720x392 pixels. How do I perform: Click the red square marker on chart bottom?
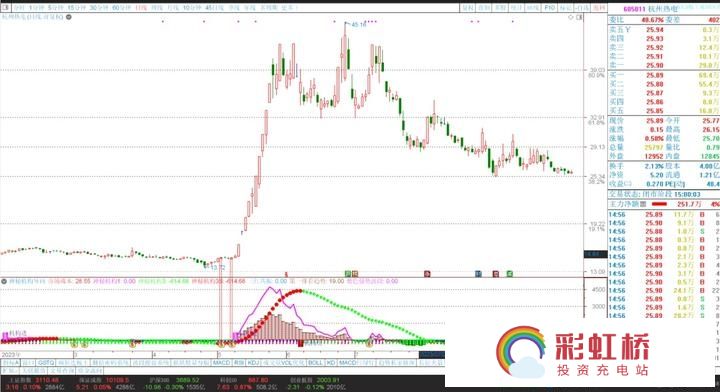pos(495,274)
